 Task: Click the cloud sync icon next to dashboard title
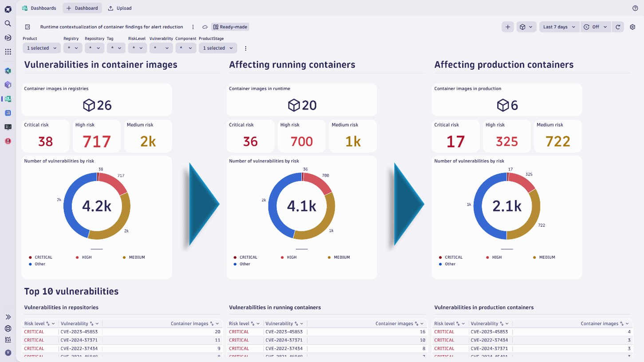[205, 27]
